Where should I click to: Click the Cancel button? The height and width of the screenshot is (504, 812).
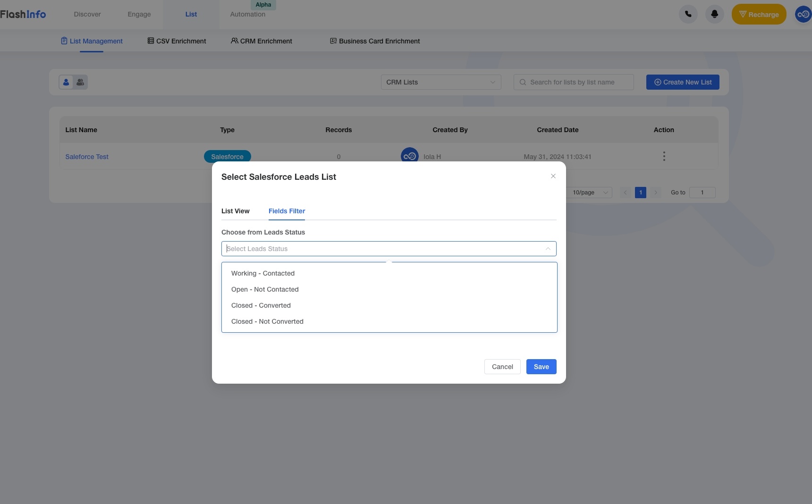(502, 367)
